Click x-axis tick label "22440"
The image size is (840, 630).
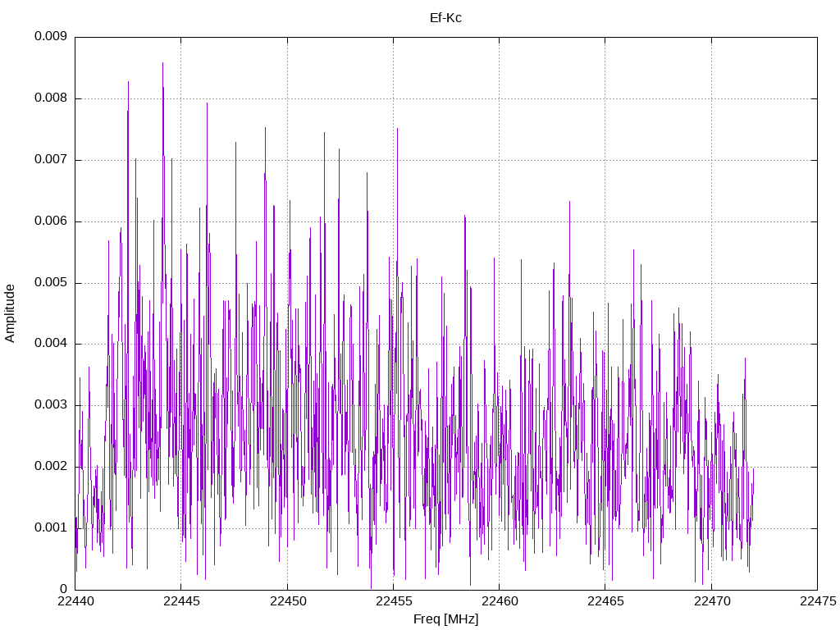click(x=75, y=601)
